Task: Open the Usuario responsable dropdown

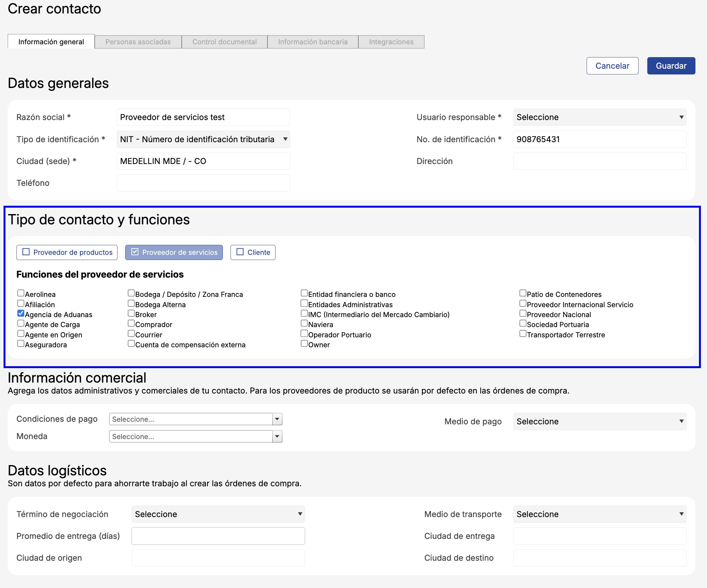Action: 600,117
